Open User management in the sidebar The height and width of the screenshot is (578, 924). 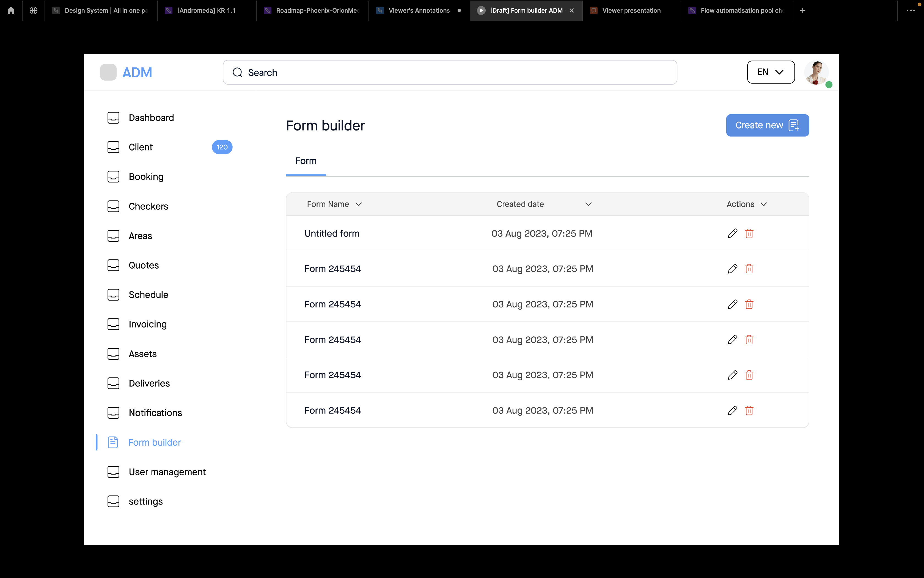pos(167,472)
